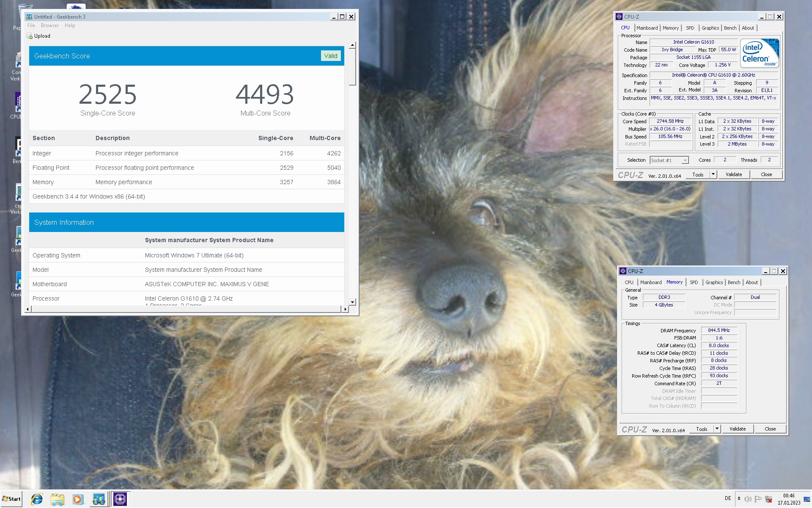This screenshot has width=812, height=508.
Task: Click the Core Speed value 2744.58 MHz
Action: pyautogui.click(x=670, y=121)
